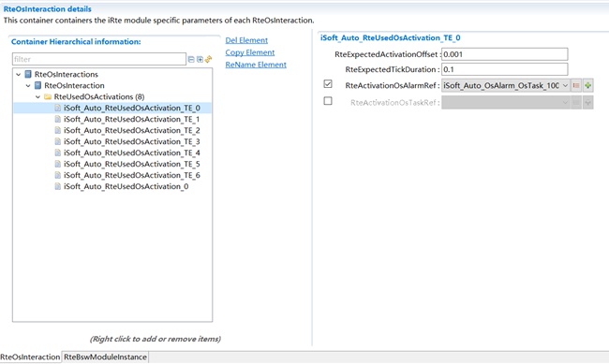Image resolution: width=609 pixels, height=364 pixels.
Task: Click the tree filter input field
Action: (99, 59)
